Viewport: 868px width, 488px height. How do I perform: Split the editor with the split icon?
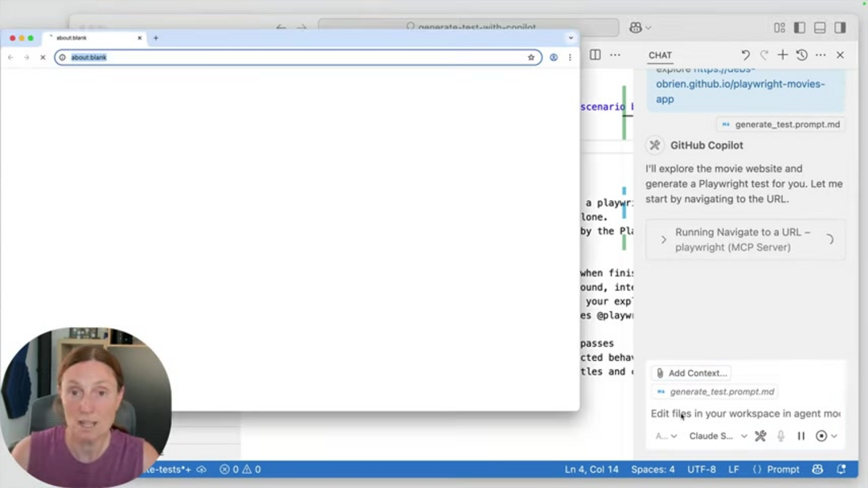pos(595,55)
